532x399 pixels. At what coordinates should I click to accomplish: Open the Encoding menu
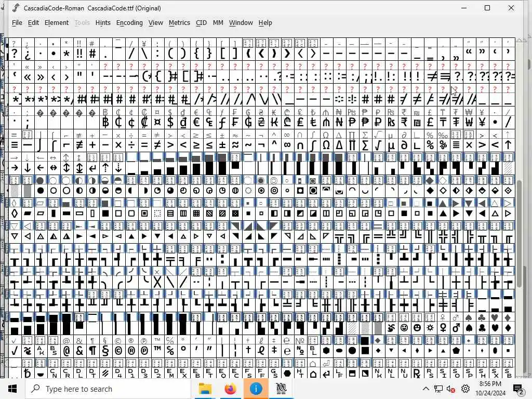pos(129,23)
